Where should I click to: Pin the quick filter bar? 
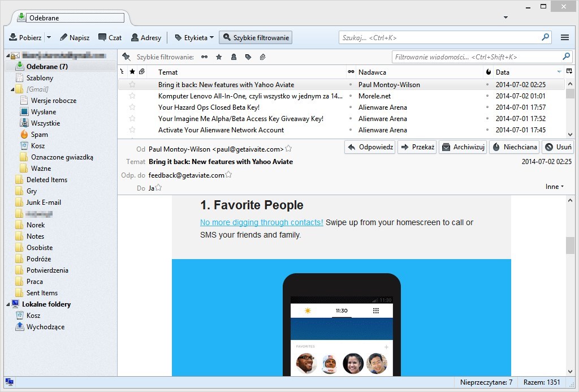click(x=126, y=57)
